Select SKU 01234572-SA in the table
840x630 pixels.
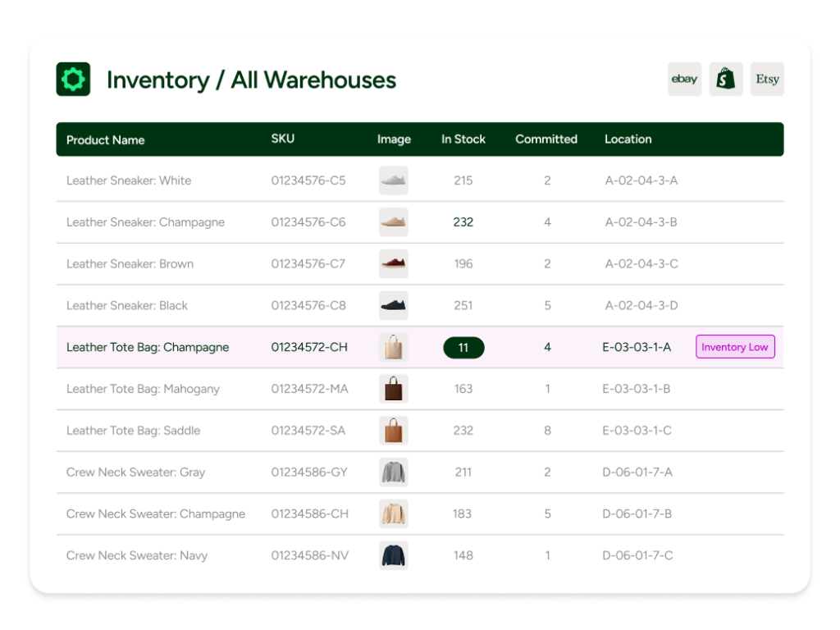(x=309, y=431)
